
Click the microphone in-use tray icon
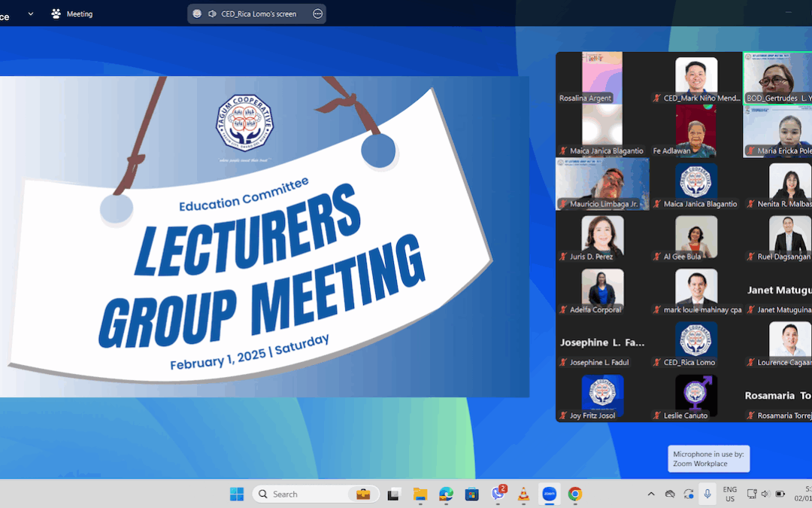(707, 494)
